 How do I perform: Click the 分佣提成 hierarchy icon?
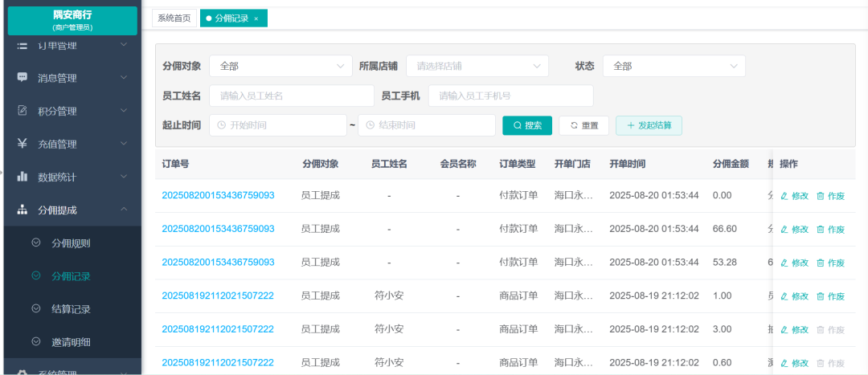[23, 210]
